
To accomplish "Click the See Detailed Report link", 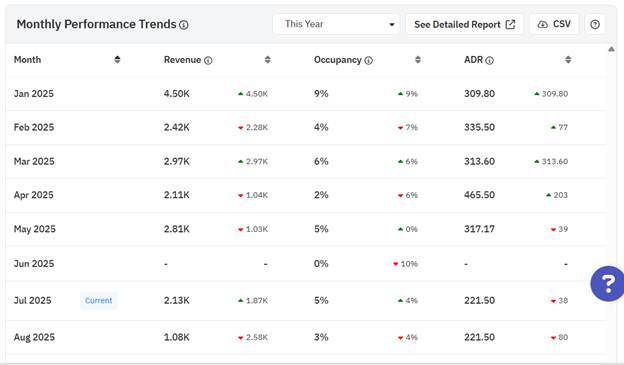I will point(464,25).
